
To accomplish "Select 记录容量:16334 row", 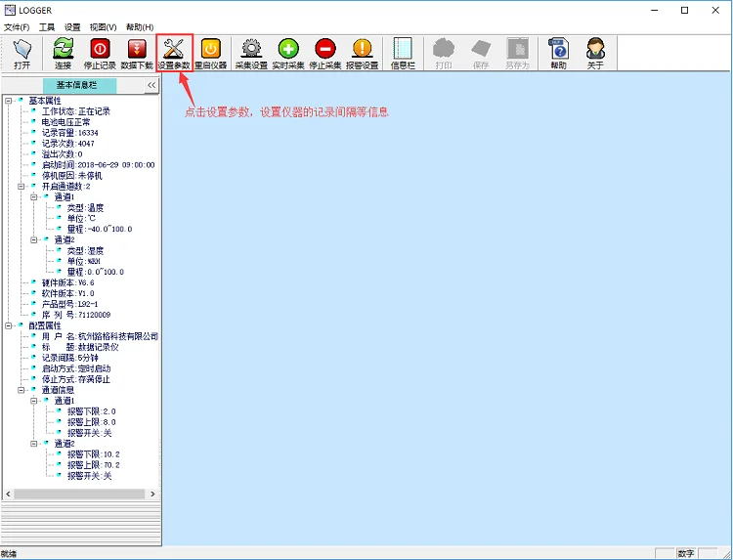I will click(x=70, y=133).
